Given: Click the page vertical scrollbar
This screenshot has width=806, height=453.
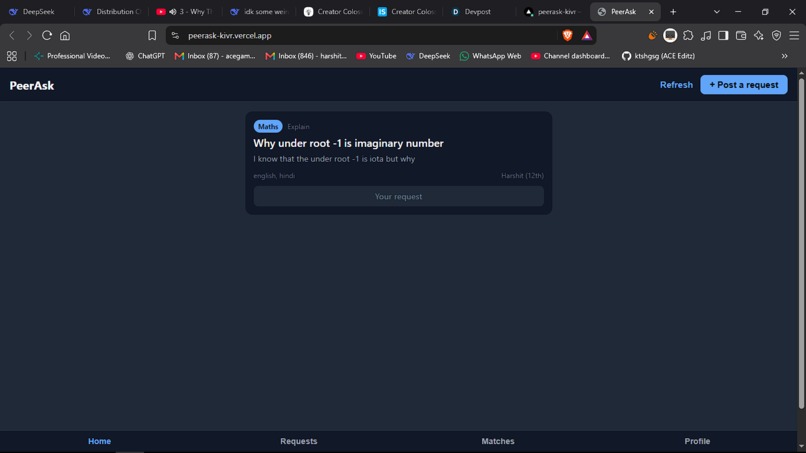Looking at the screenshot, I should click(x=801, y=243).
